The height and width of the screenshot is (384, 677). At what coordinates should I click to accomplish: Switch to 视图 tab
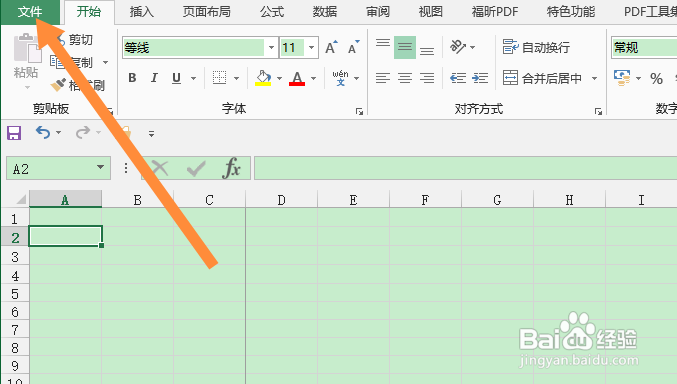[430, 12]
